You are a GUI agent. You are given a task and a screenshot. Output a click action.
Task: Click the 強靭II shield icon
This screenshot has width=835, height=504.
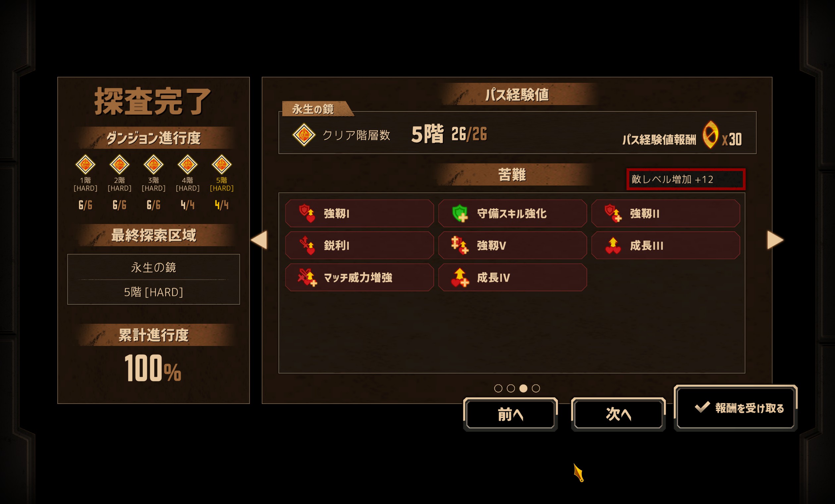point(613,213)
